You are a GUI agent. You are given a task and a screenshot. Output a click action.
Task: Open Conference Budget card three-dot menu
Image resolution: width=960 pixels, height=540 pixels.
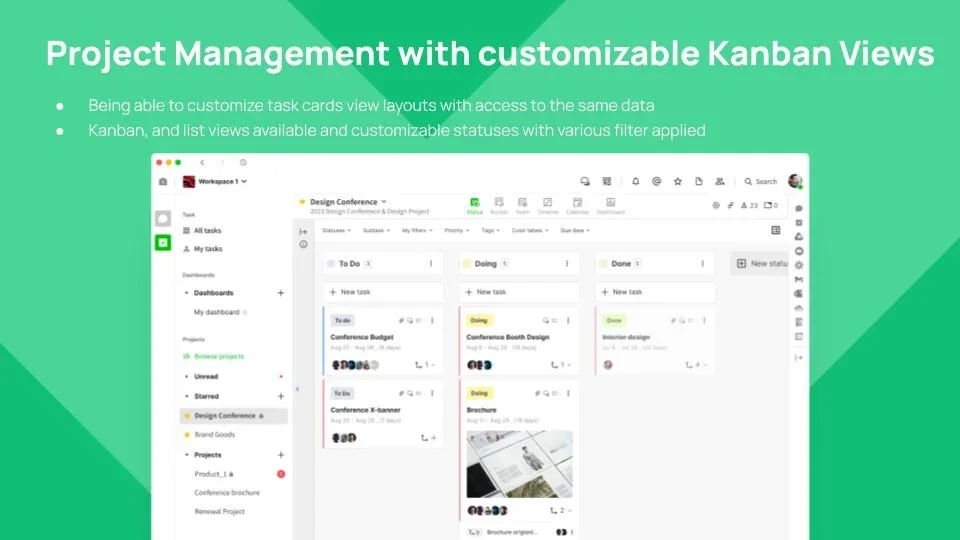(x=432, y=320)
